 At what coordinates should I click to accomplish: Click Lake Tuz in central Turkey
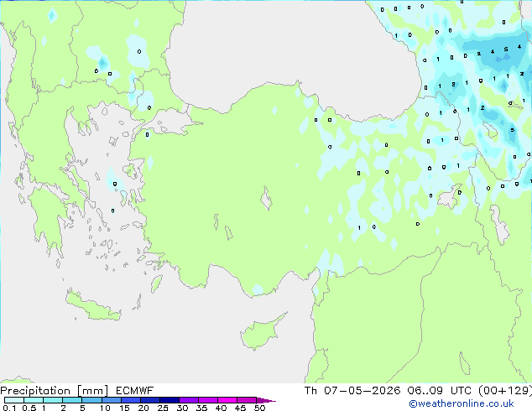(266, 199)
